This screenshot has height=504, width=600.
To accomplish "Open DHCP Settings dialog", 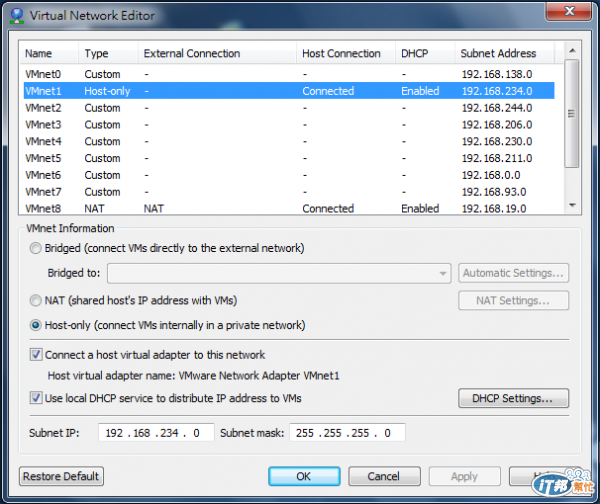I will pos(514,398).
